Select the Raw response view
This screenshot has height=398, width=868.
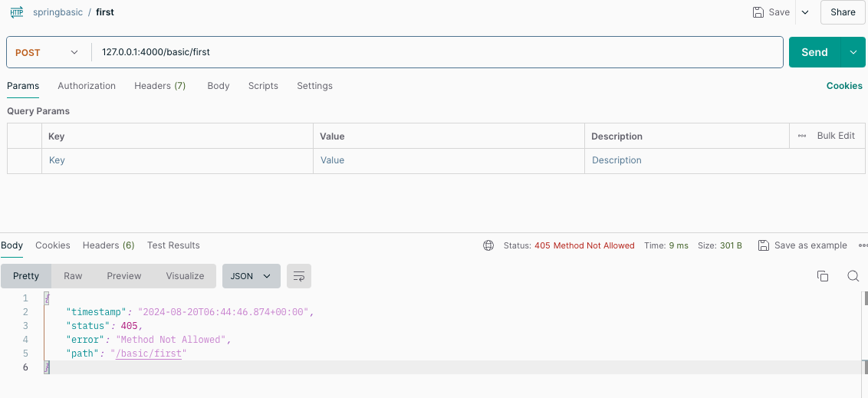(x=73, y=276)
